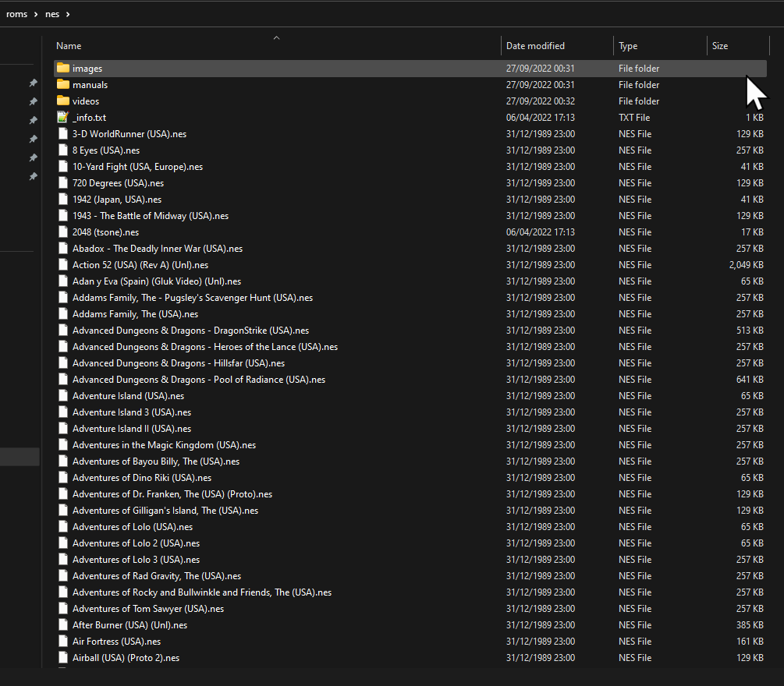The height and width of the screenshot is (686, 784).
Task: Click the file icon of Adventure Island II (USA).nes
Action: (63, 428)
